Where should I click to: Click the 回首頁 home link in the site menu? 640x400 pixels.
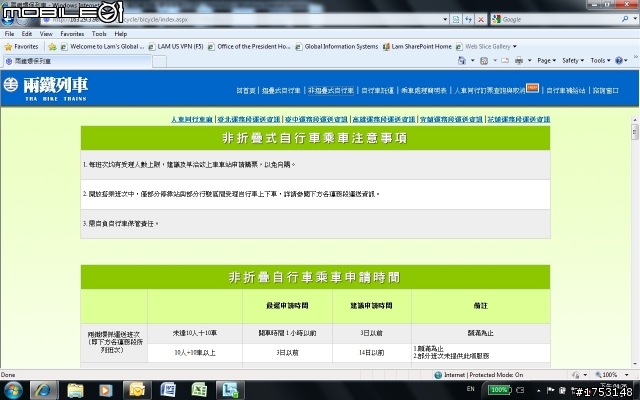(246, 91)
